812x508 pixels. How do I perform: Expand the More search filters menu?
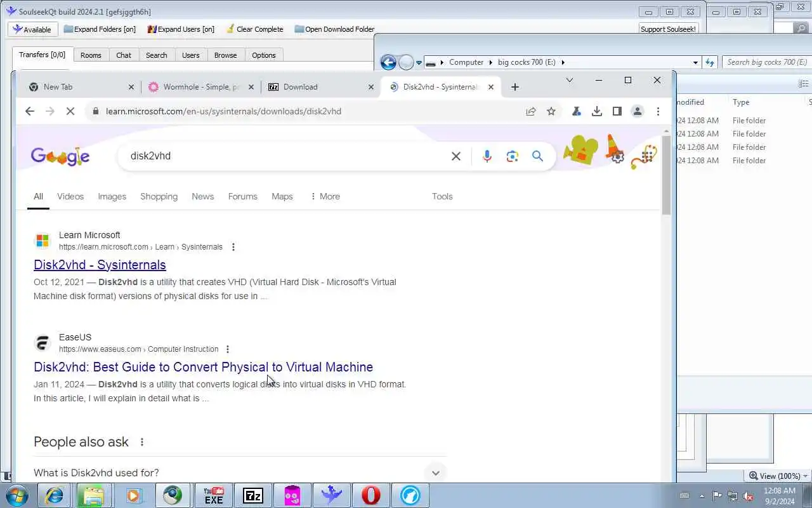325,196
